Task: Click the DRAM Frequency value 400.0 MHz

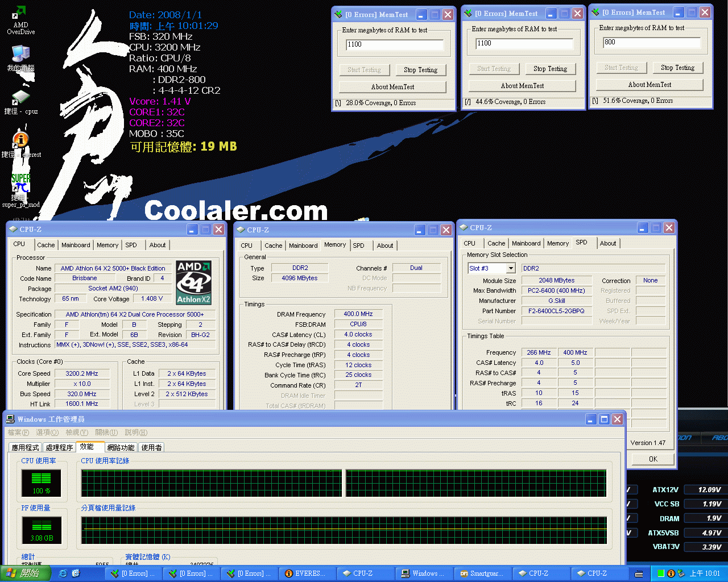Action: point(358,314)
